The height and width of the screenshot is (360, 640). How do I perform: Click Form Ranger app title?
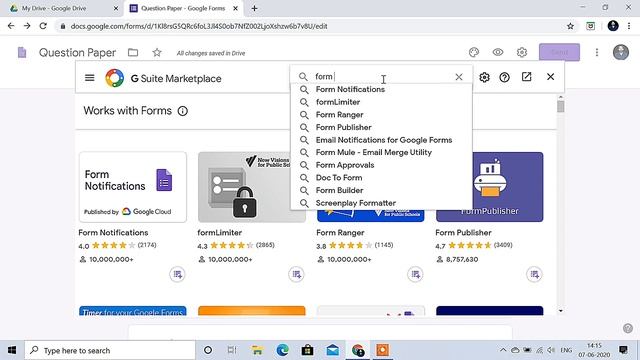pos(340,233)
